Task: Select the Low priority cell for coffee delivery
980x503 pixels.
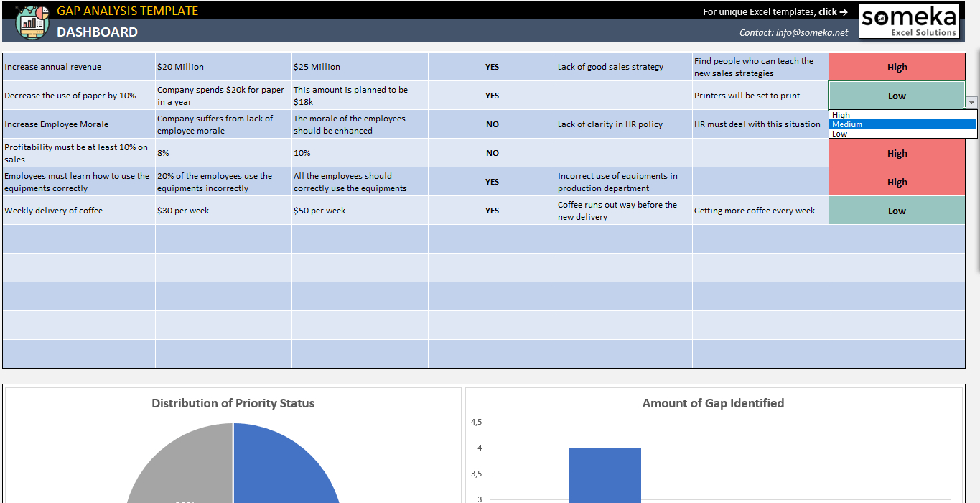Action: coord(897,211)
